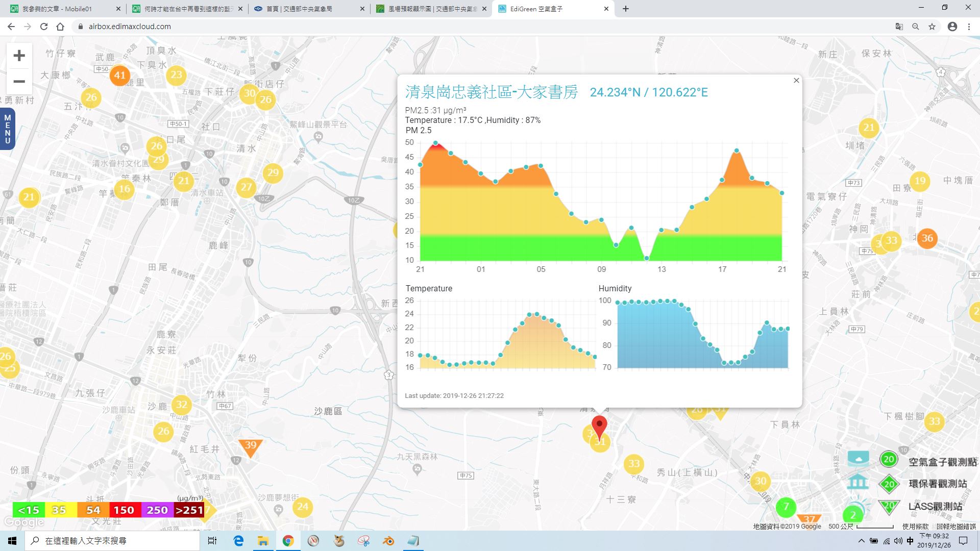Select the yellow 32 sensor marker
Image resolution: width=980 pixels, height=551 pixels.
[x=181, y=405]
